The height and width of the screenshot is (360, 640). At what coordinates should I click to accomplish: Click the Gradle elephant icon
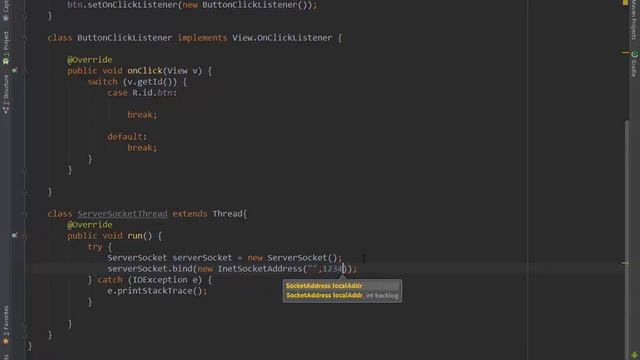click(634, 54)
